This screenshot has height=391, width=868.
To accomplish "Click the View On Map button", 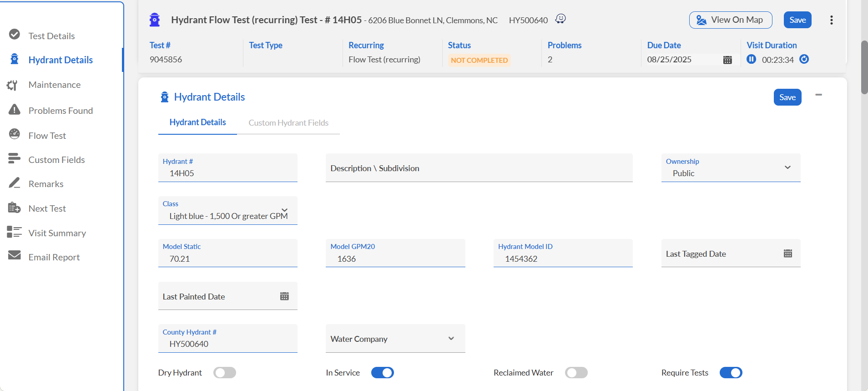I will click(x=730, y=20).
